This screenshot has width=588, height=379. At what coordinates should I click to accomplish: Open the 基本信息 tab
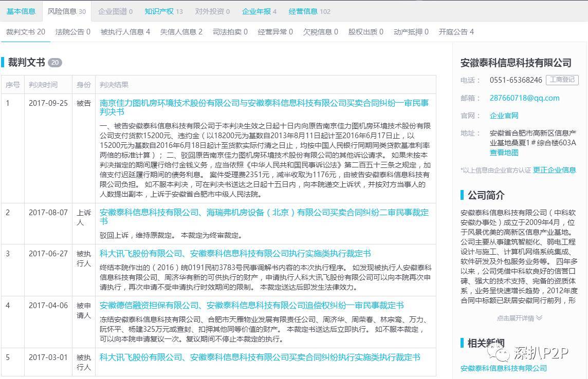pos(21,11)
